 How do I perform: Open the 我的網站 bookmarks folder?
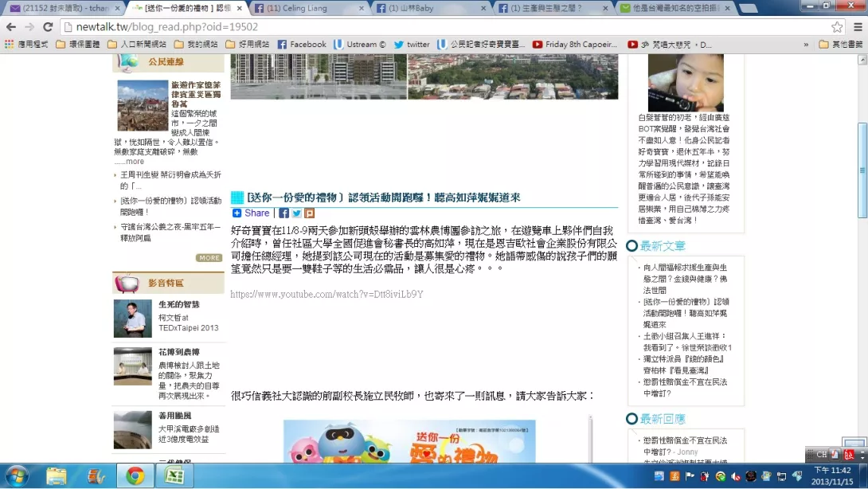point(195,45)
